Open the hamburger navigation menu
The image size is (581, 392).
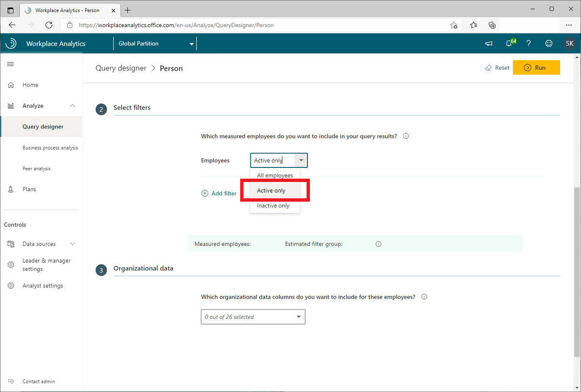[10, 64]
